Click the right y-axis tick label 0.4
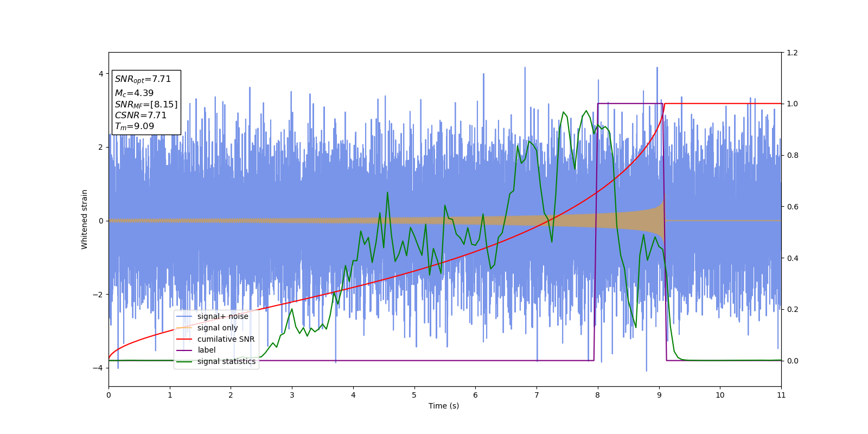868x434 pixels. (792, 258)
